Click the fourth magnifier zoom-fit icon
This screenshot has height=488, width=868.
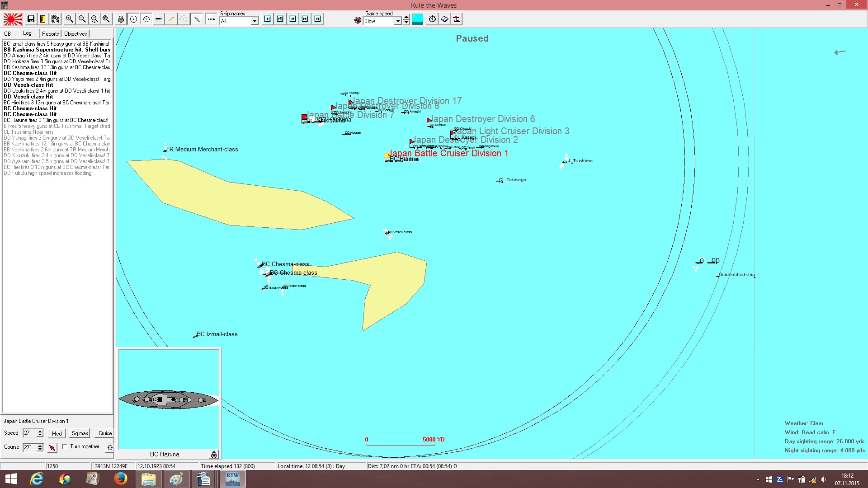coord(106,19)
